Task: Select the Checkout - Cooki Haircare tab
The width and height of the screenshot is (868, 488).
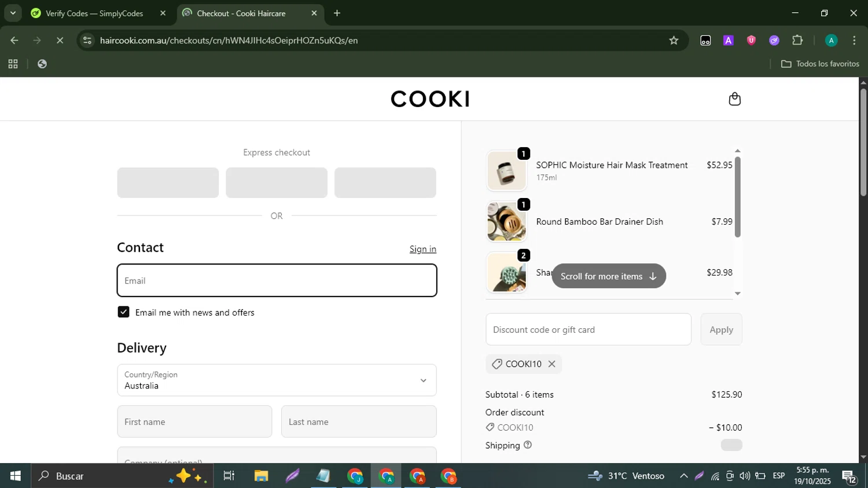Action: click(242, 13)
